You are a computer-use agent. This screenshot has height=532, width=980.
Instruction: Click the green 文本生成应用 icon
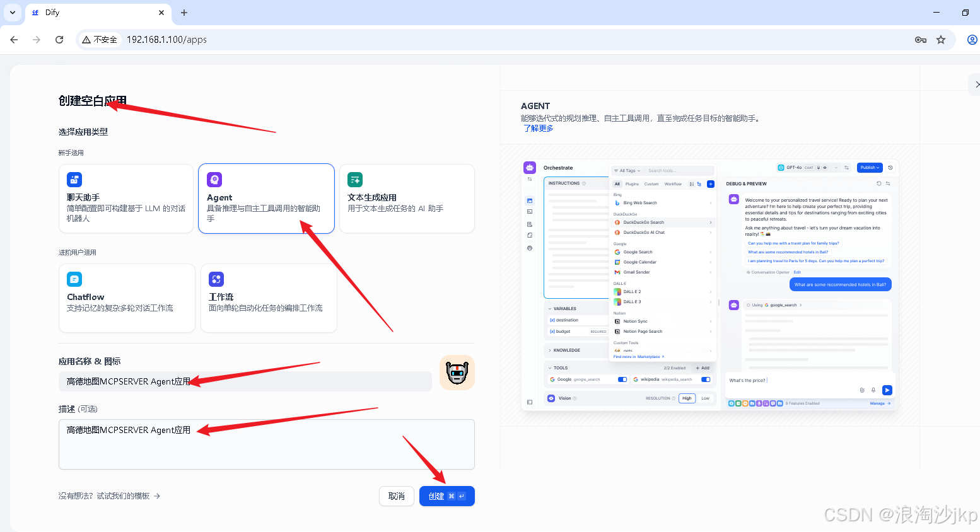click(355, 180)
